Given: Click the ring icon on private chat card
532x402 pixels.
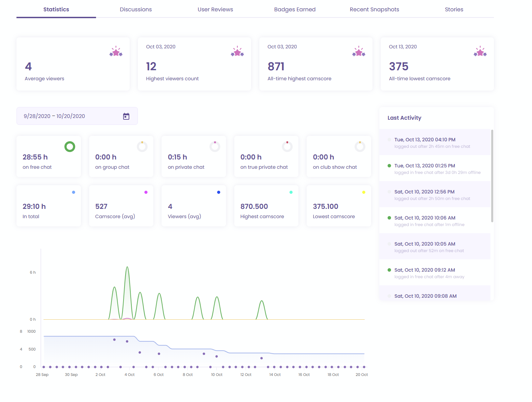Looking at the screenshot, I should [x=215, y=146].
